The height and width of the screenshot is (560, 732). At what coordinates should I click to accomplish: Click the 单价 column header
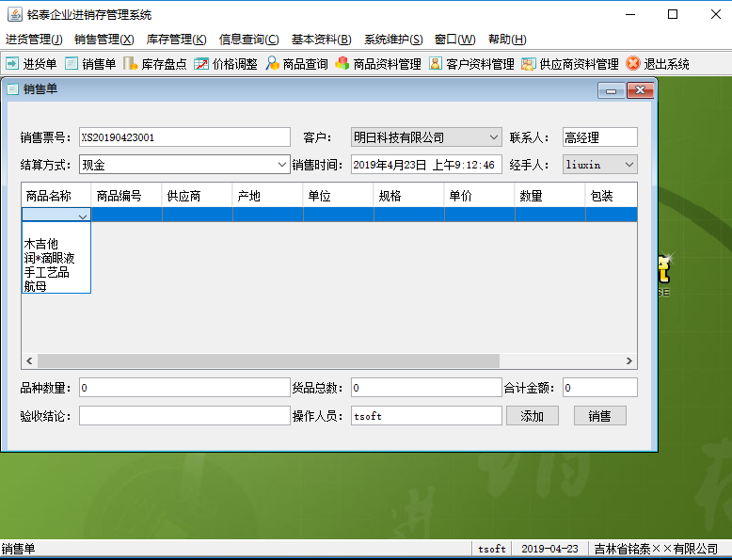[x=479, y=196]
